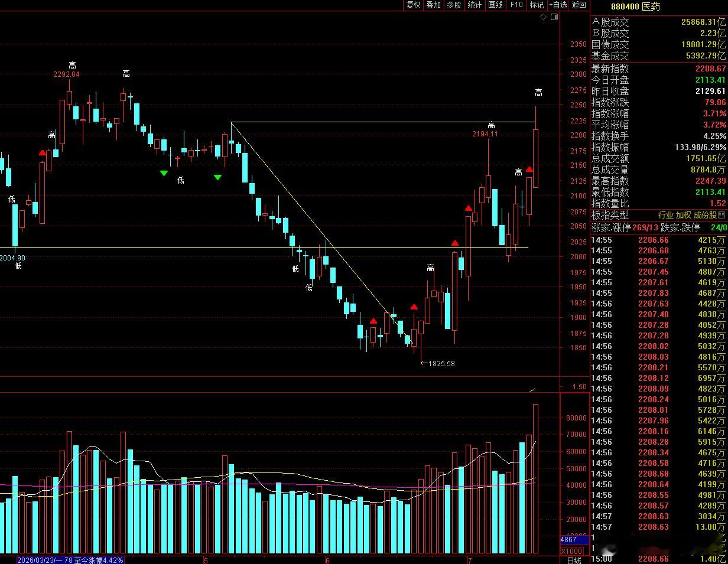728x564 pixels.
Task: Open the F10 info page
Action: (516, 5)
